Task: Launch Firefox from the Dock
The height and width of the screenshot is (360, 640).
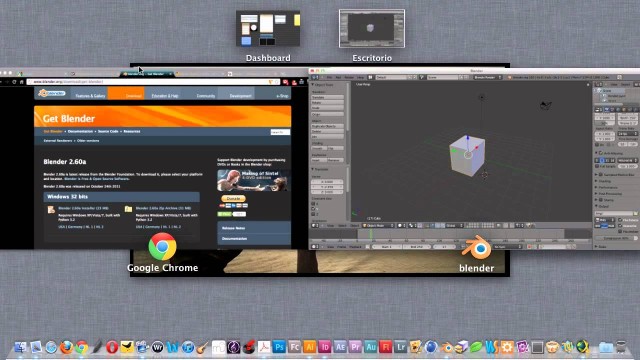Action: (x=66, y=347)
